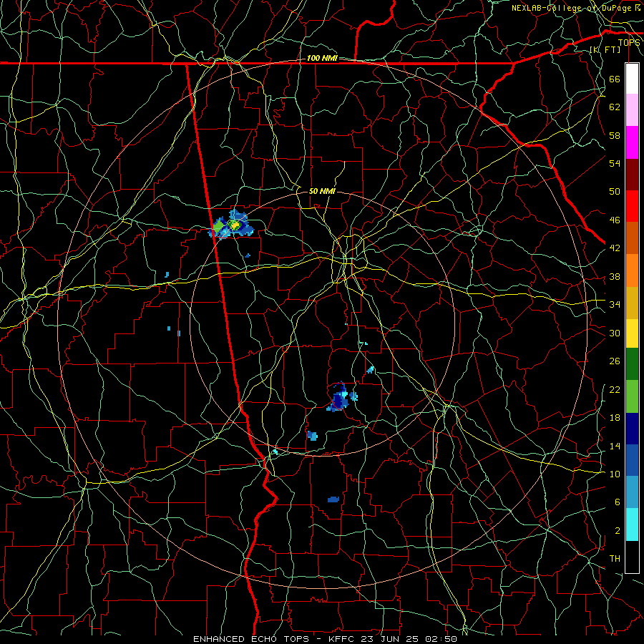This screenshot has height=644, width=644.
Task: Select the bright red legend color band
Action: pyautogui.click(x=632, y=206)
